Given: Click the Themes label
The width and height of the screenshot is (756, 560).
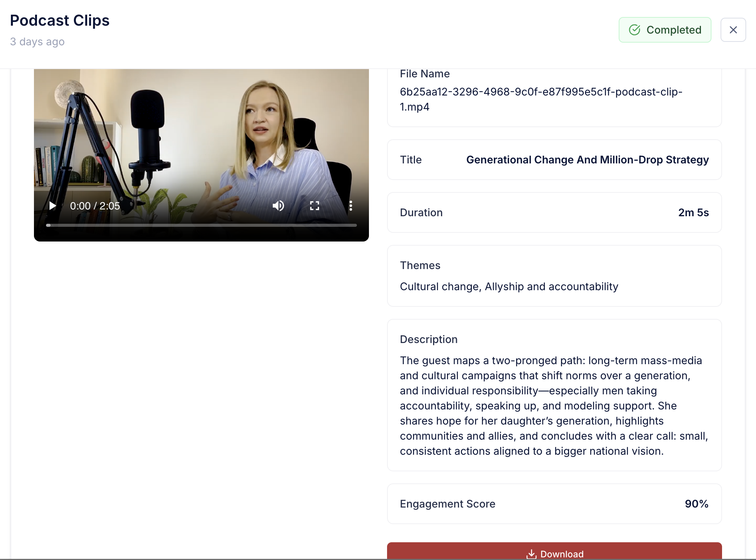Looking at the screenshot, I should (x=420, y=265).
